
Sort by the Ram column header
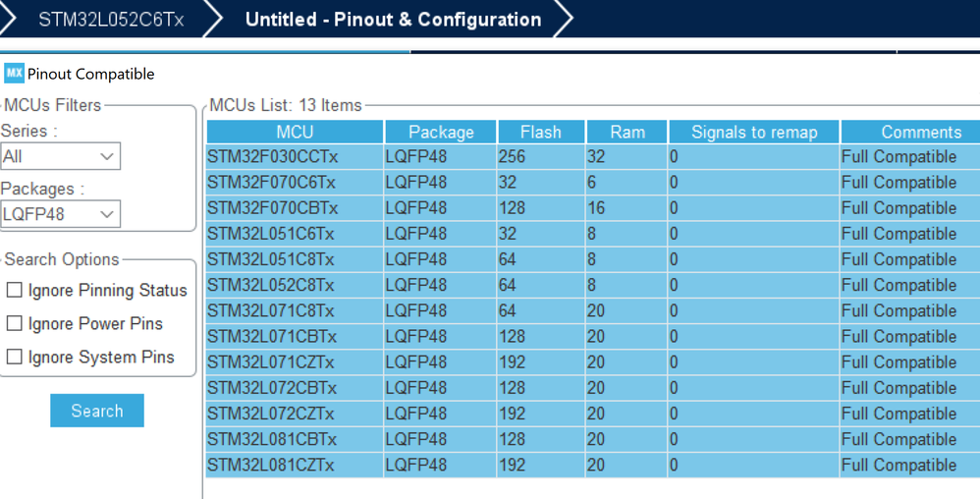pos(626,132)
